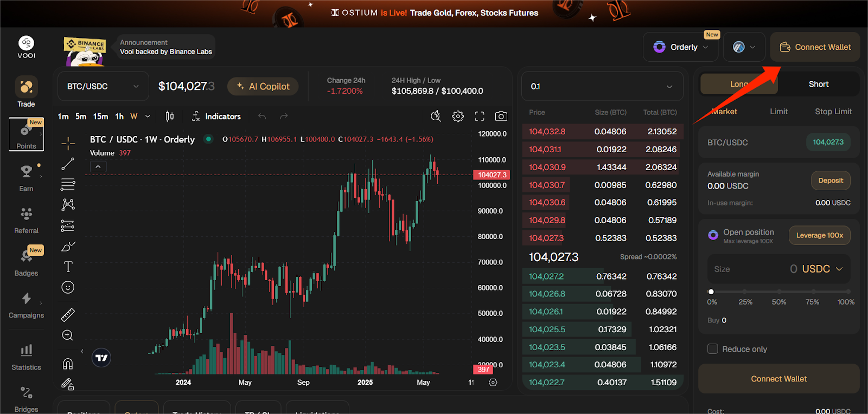The image size is (868, 414).
Task: Toggle the symbol status indicator dot
Action: 208,139
